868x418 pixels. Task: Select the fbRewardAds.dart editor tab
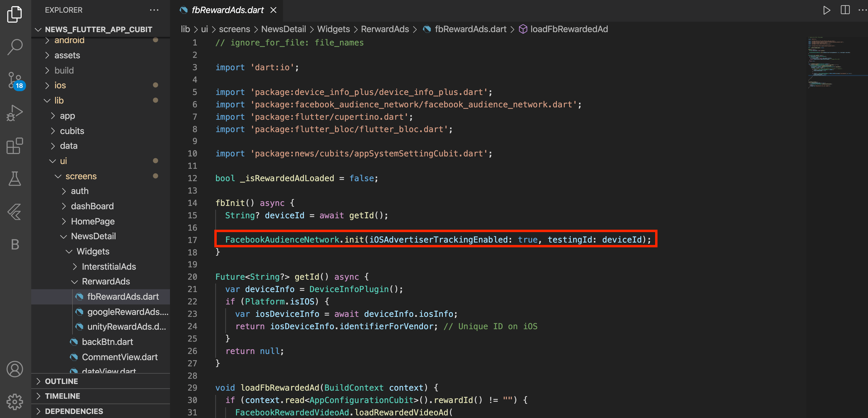pyautogui.click(x=227, y=10)
